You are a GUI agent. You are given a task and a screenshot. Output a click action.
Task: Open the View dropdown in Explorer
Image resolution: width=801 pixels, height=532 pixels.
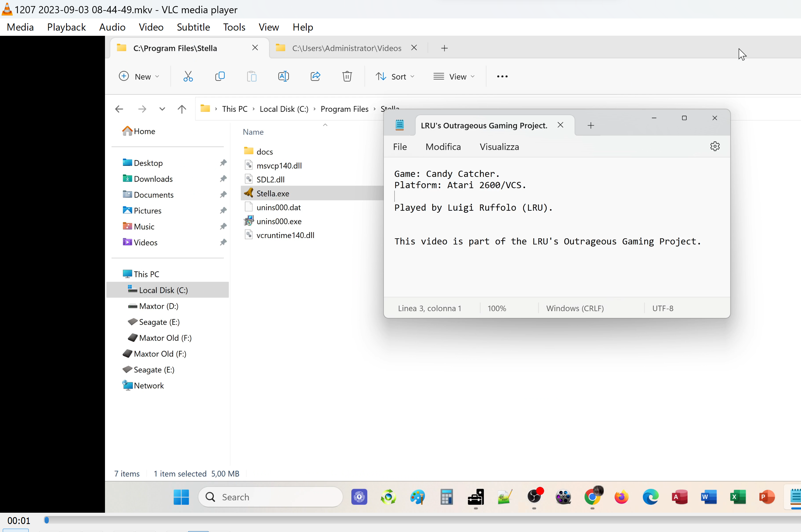pos(454,77)
